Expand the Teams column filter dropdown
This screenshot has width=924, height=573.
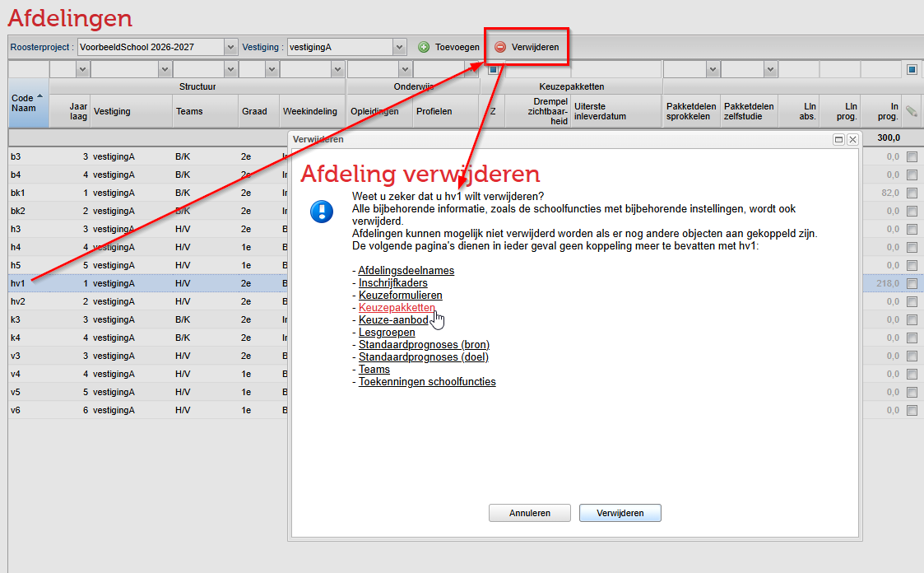point(230,70)
